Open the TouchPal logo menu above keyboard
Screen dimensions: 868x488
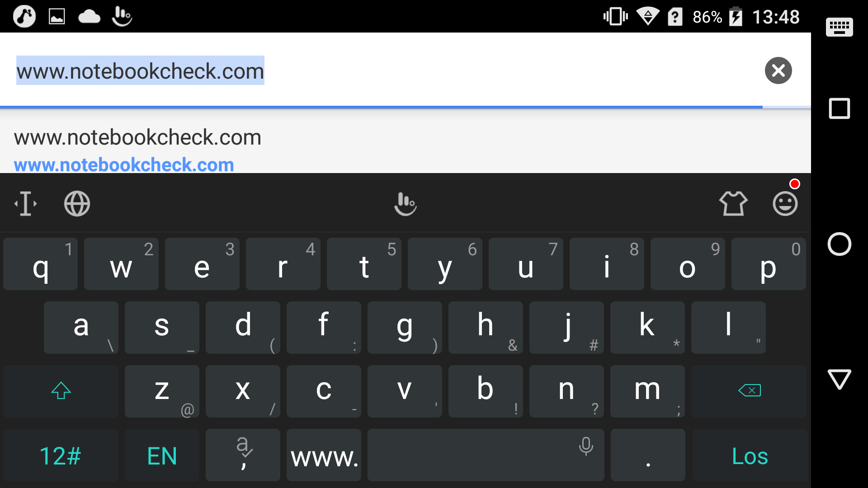(x=405, y=204)
